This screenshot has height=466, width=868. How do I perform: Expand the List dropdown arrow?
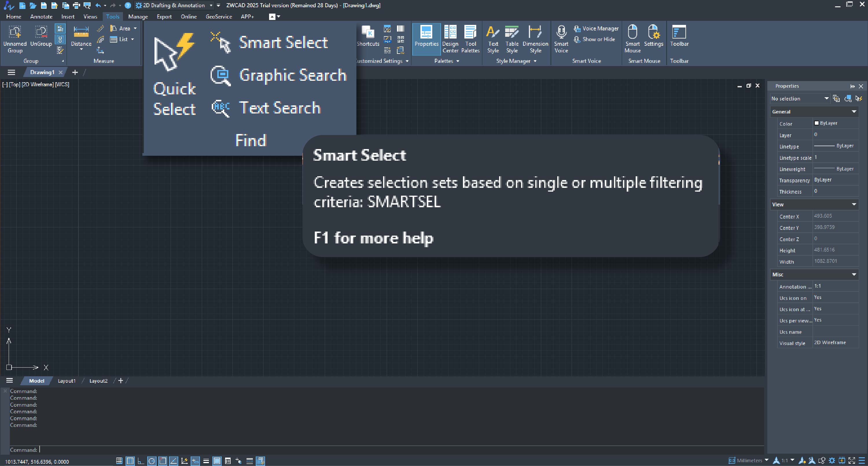[133, 39]
